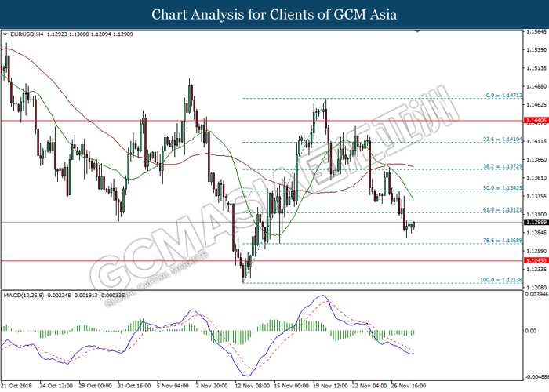This screenshot has width=549, height=392.
Task: Click the MACD scale value 0.003946
Action: click(536, 294)
